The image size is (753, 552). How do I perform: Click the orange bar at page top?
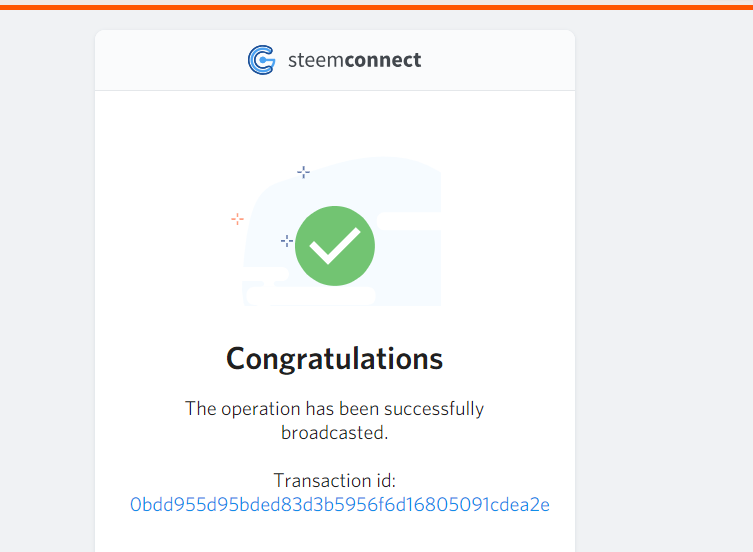[376, 7]
